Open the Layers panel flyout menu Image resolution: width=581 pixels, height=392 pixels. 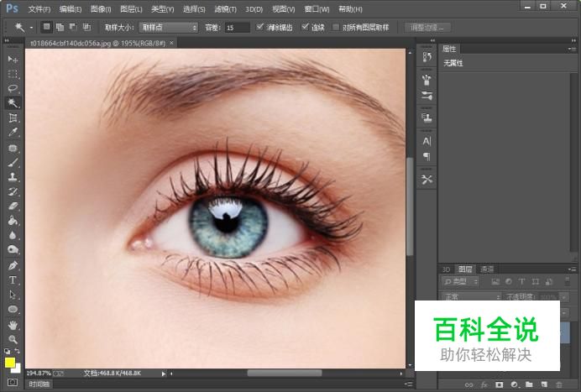point(573,269)
